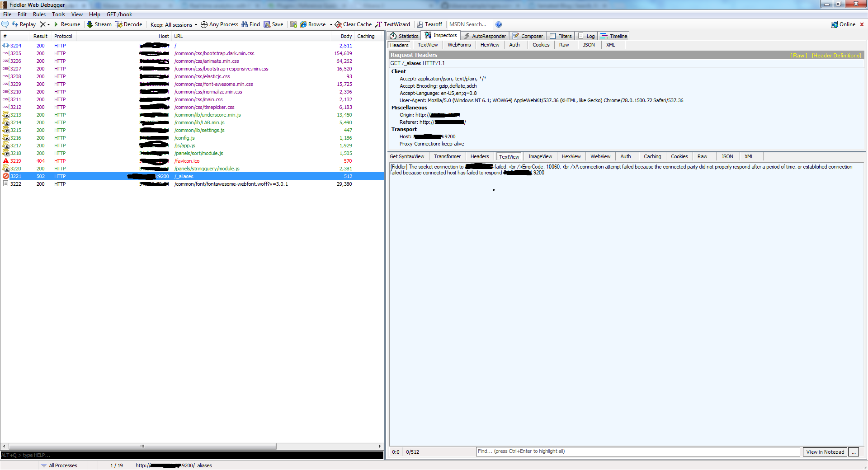Open the View menu

click(77, 14)
